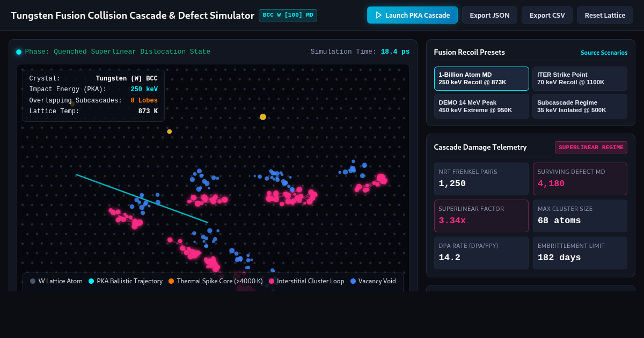This screenshot has width=644, height=338.
Task: Click the simulator title text
Action: click(x=133, y=16)
